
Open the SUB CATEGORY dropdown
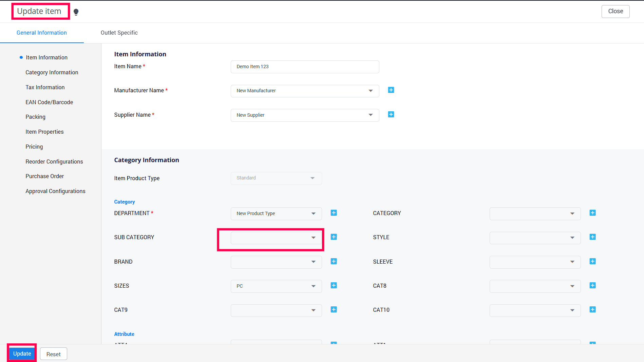tap(276, 238)
